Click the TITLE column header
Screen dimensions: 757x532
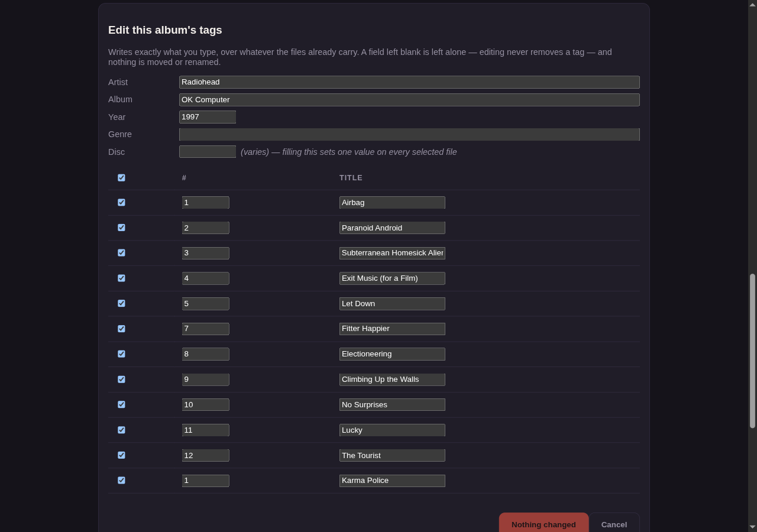pyautogui.click(x=351, y=178)
